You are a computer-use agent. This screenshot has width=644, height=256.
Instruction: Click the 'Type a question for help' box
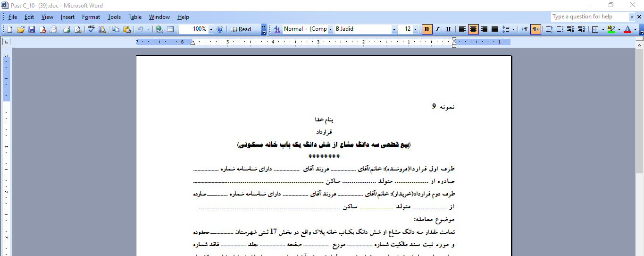[x=590, y=17]
